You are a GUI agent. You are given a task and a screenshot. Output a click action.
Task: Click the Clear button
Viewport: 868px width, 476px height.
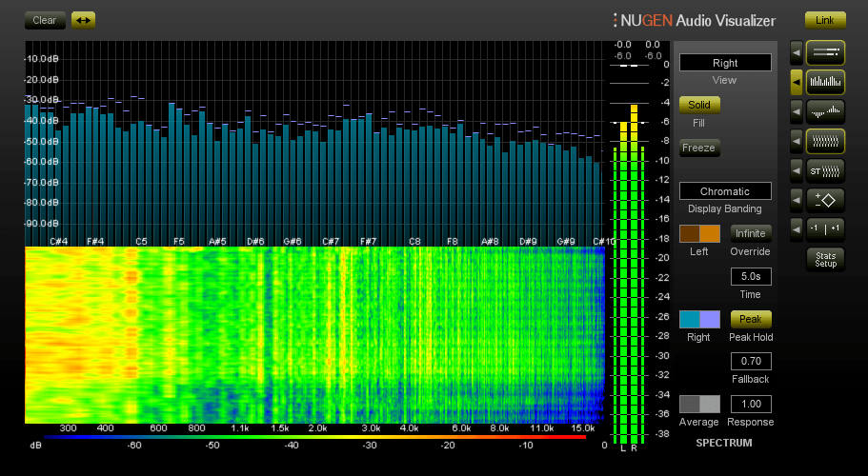[45, 20]
